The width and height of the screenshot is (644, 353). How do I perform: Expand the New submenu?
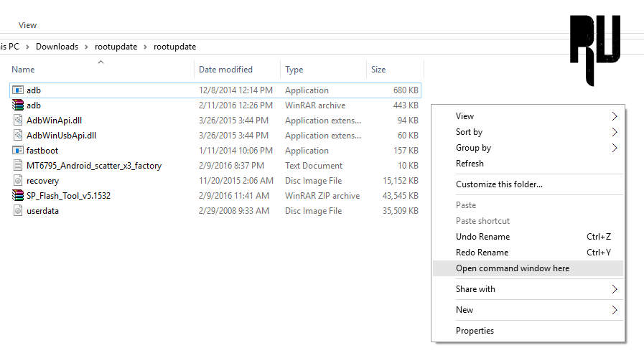tap(614, 310)
